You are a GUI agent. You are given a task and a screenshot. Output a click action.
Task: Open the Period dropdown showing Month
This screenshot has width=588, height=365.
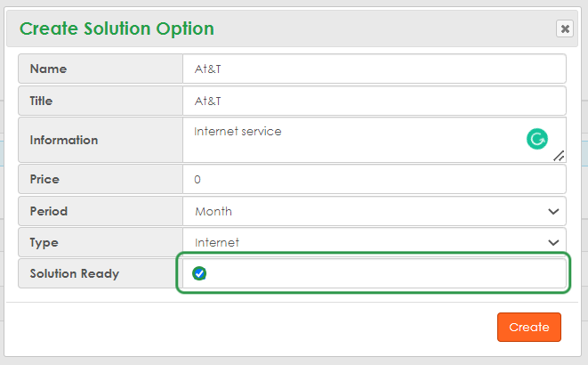tap(374, 211)
